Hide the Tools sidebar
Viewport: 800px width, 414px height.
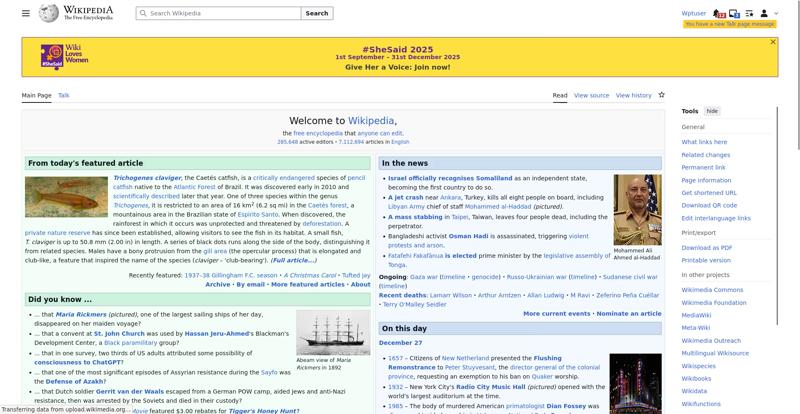[712, 111]
